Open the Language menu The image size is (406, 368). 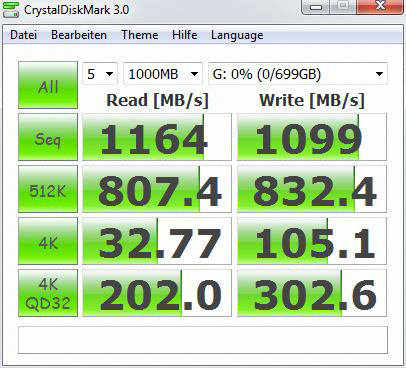pyautogui.click(x=237, y=35)
